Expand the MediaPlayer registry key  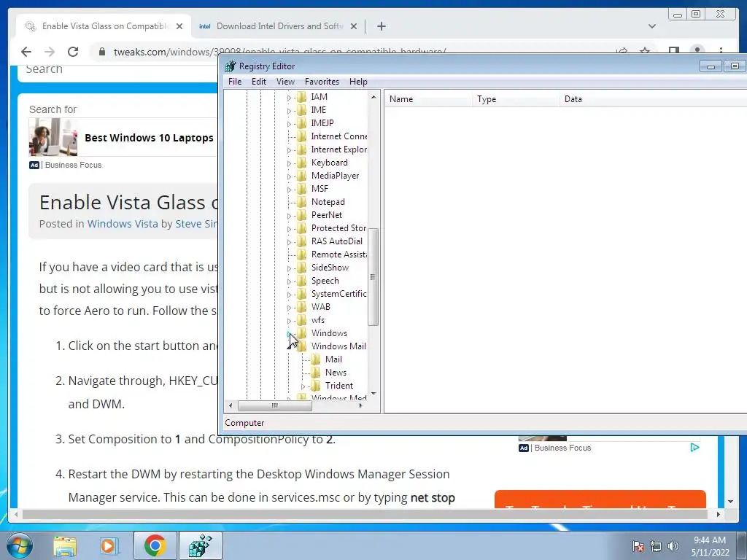[289, 176]
